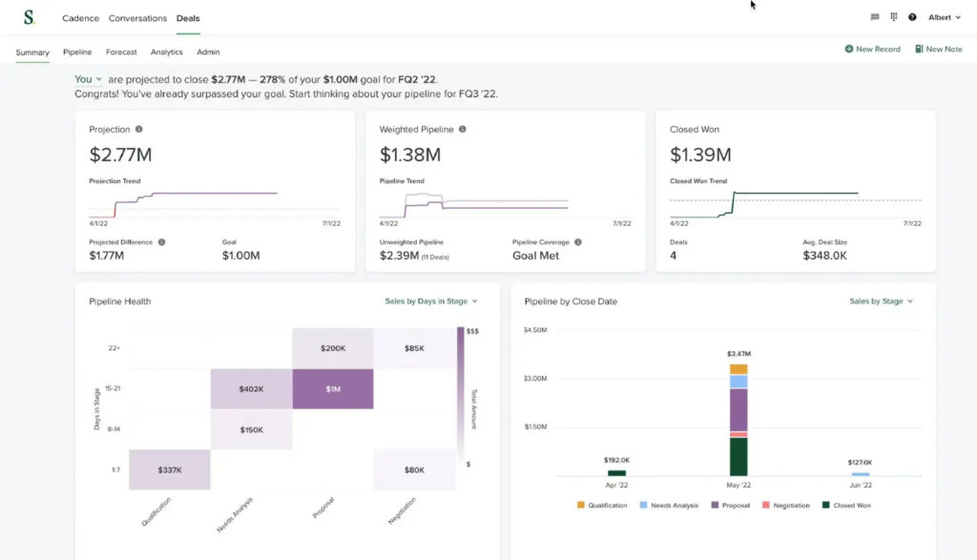The image size is (977, 560).
Task: Select the $1M heatmap cell
Action: coord(333,388)
